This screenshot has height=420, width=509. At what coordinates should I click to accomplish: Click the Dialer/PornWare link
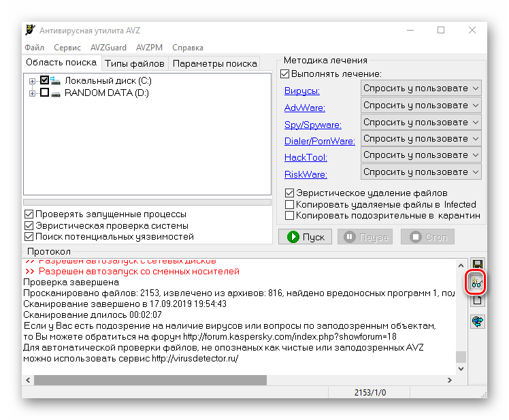[x=320, y=141]
